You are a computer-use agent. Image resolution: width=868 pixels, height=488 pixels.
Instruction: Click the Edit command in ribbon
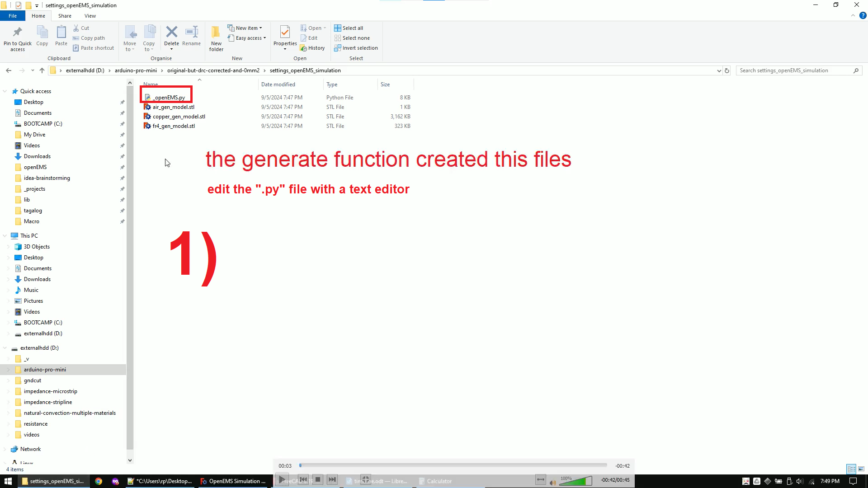tap(309, 38)
